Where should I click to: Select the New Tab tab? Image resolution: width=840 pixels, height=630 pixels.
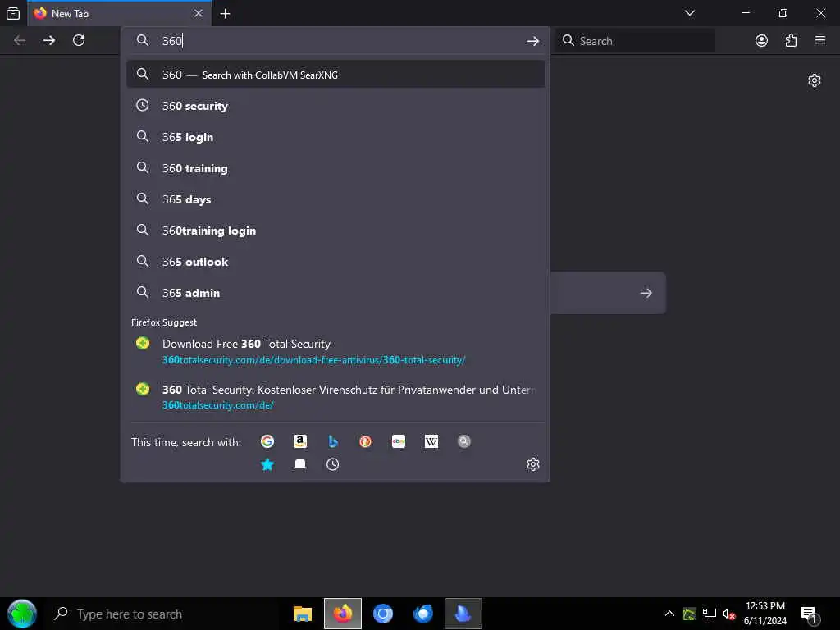pos(119,13)
